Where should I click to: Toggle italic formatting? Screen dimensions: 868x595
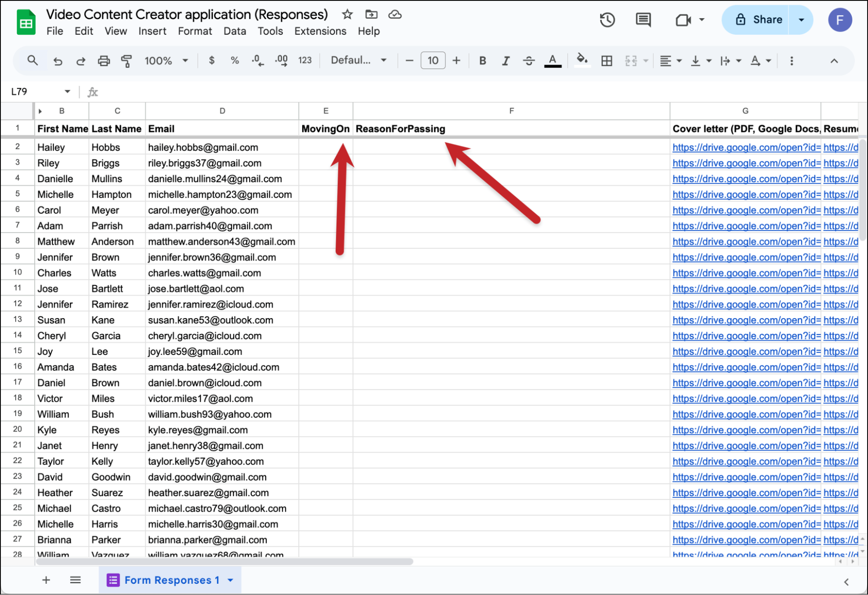[505, 61]
